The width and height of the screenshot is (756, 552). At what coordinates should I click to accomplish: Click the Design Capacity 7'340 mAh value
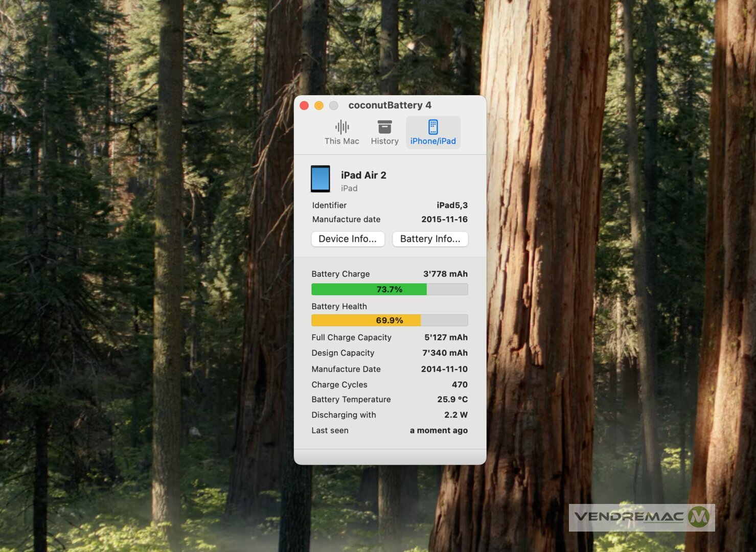tap(445, 353)
